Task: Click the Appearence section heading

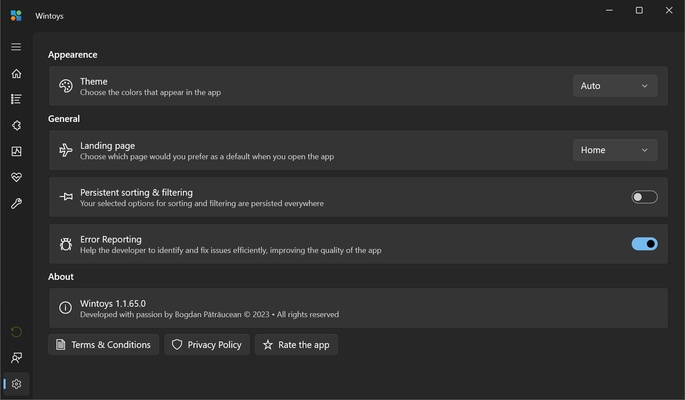Action: click(x=73, y=55)
